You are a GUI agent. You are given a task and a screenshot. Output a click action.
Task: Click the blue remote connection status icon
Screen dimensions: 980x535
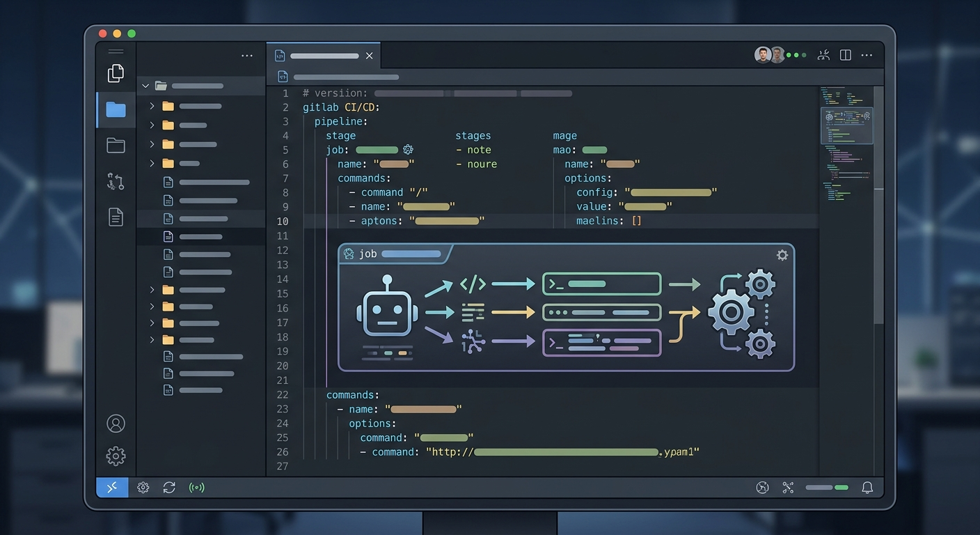pyautogui.click(x=112, y=488)
